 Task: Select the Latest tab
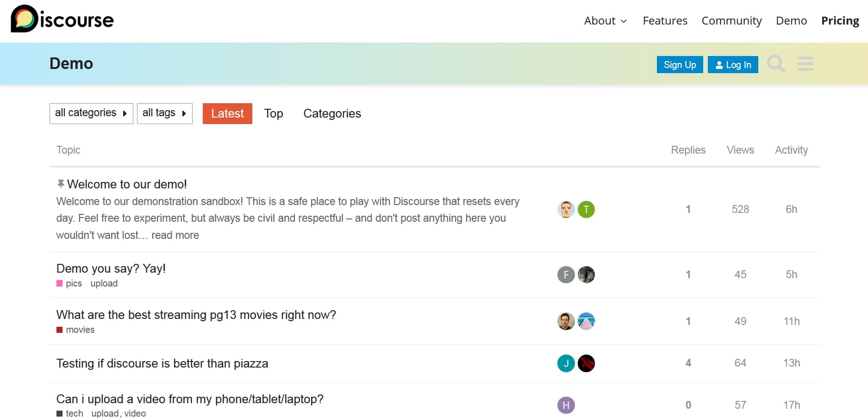227,113
